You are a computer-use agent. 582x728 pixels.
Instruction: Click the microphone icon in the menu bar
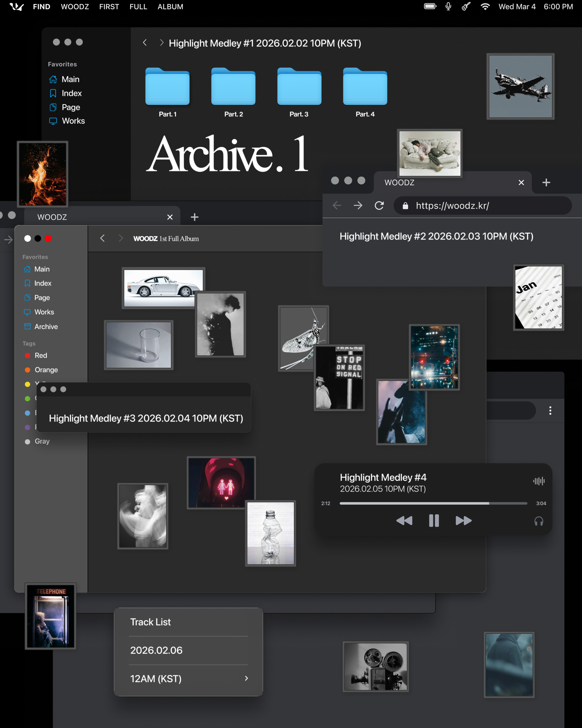[448, 7]
